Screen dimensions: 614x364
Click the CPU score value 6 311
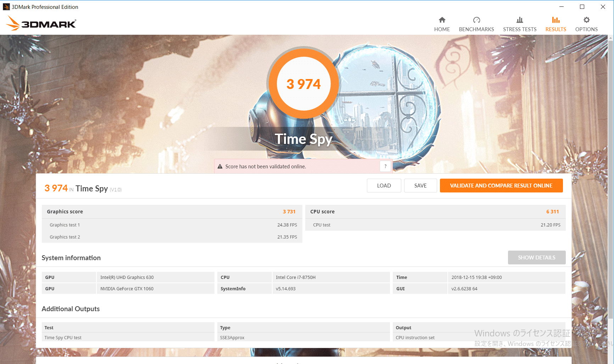click(x=552, y=212)
